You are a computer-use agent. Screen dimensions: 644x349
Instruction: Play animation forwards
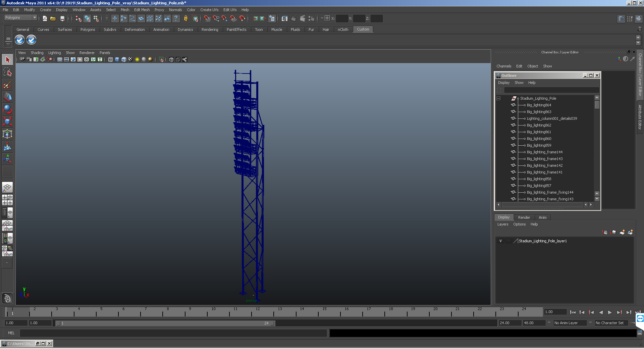[610, 312]
